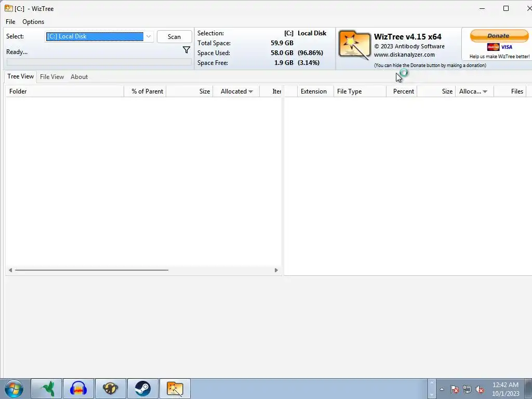Image resolution: width=532 pixels, height=399 pixels.
Task: Minimize the WizTree window
Action: [482, 8]
